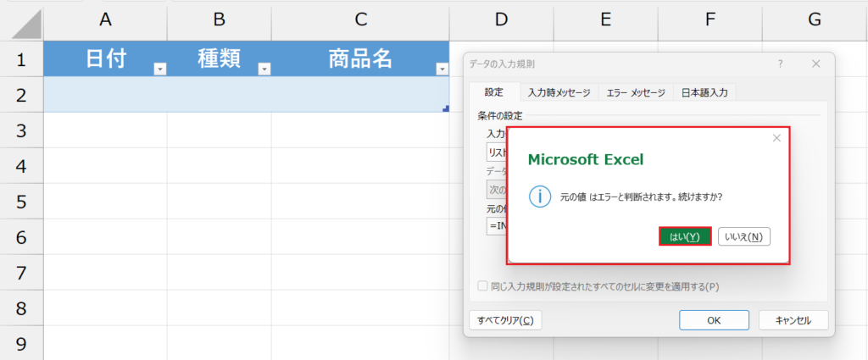Image resolution: width=868 pixels, height=360 pixels.
Task: Select the 設定 tab
Action: tap(493, 93)
